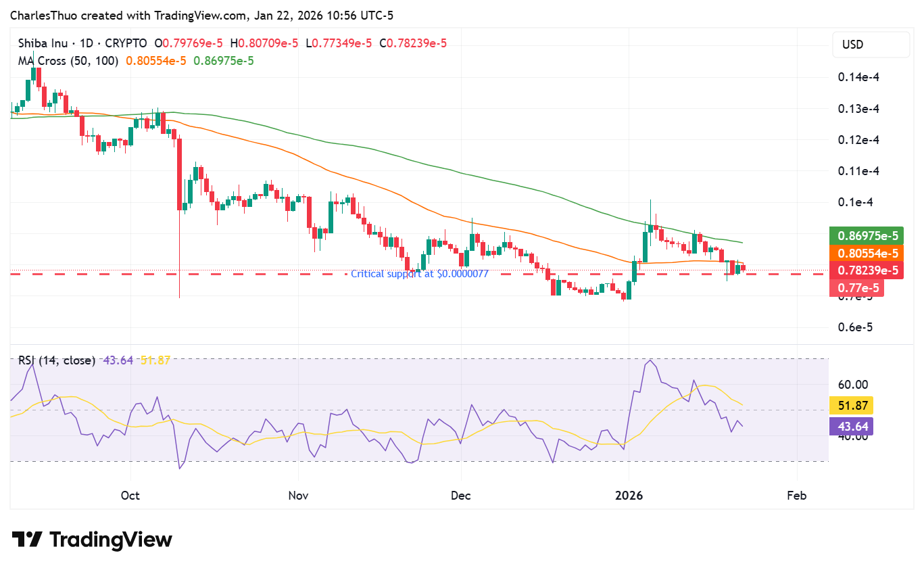Click the 2026 label on the time axis

click(x=630, y=495)
